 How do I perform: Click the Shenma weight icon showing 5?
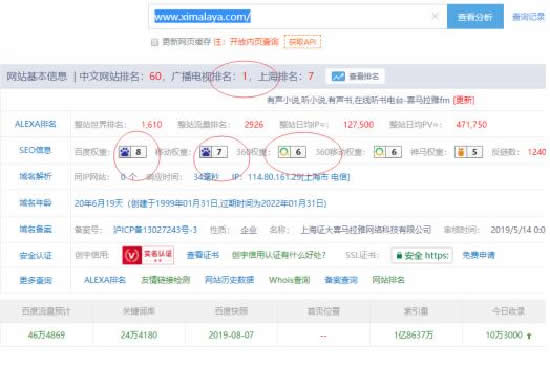(468, 152)
